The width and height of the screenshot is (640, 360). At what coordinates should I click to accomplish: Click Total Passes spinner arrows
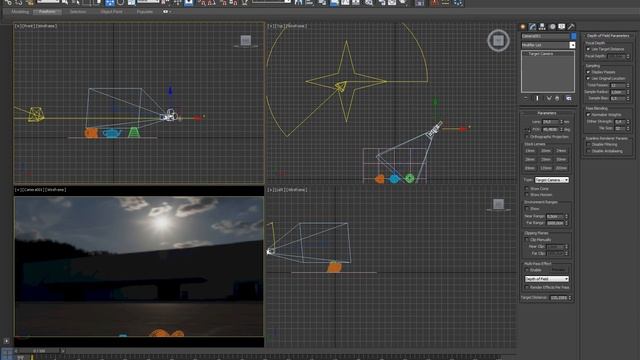(x=628, y=85)
